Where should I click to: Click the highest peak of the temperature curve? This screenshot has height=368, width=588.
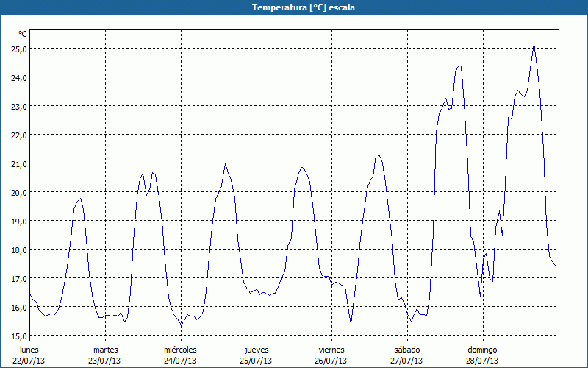[x=534, y=45]
